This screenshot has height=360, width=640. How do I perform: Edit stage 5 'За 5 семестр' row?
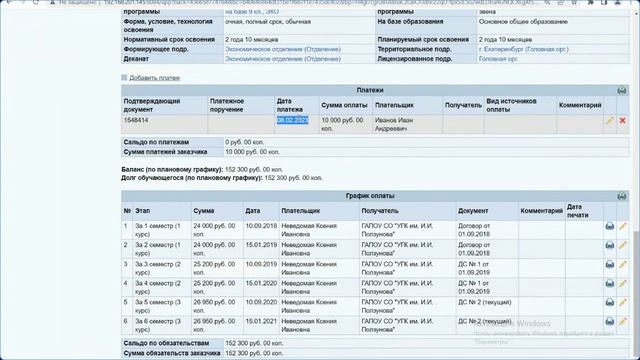click(622, 302)
